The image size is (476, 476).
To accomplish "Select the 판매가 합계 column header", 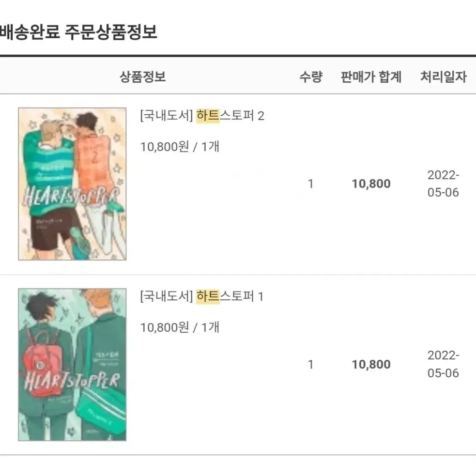I will click(x=371, y=77).
